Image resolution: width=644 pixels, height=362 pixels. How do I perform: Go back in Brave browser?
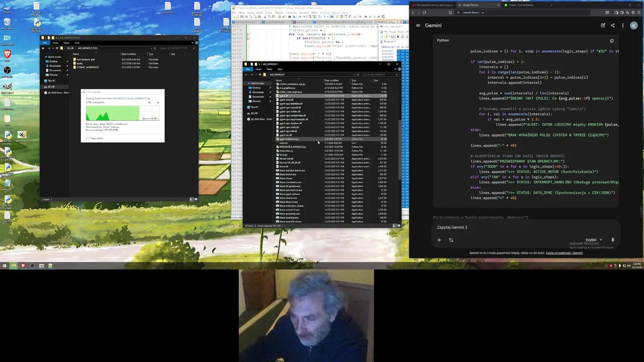click(413, 13)
